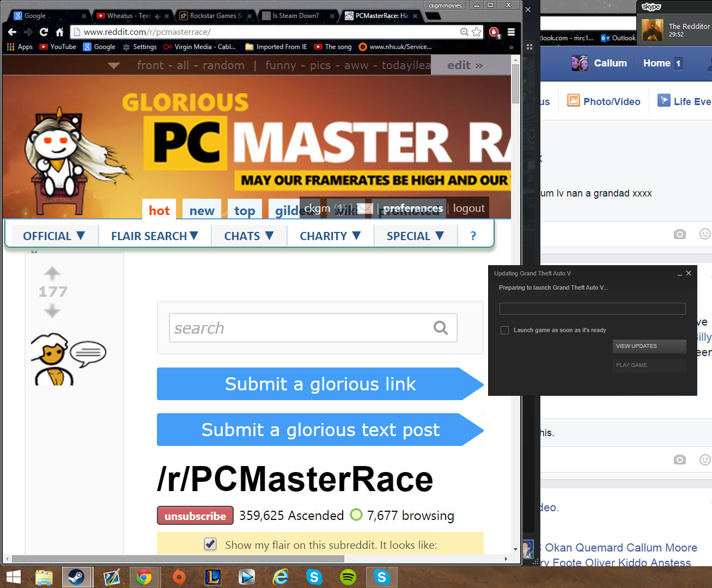
Task: Click Chrome's horizontal scrollbar thumb
Action: click(x=178, y=559)
